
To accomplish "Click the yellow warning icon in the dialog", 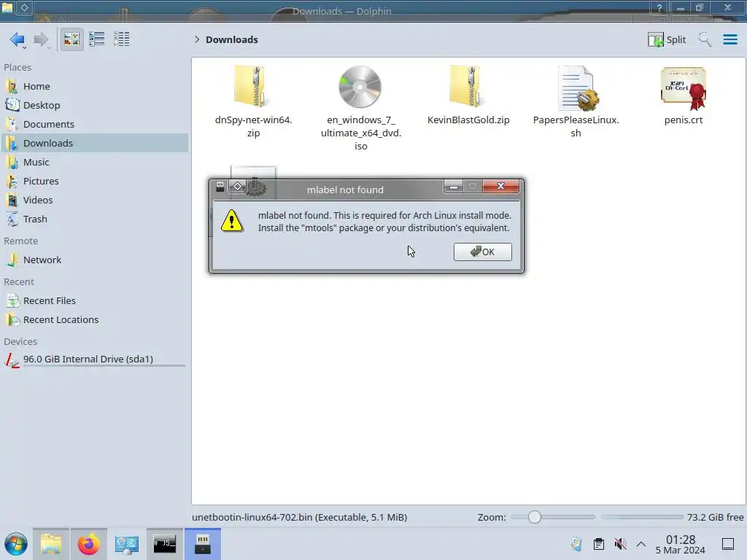I will pyautogui.click(x=232, y=221).
